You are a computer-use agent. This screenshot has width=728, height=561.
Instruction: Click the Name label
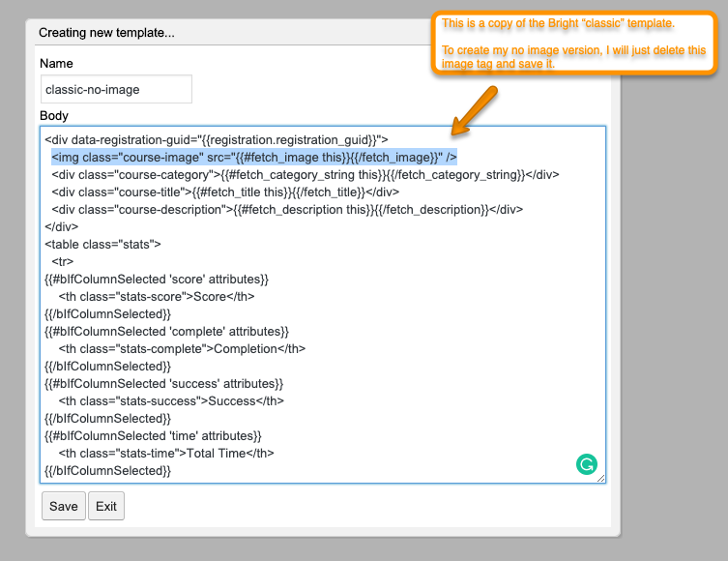[x=56, y=63]
